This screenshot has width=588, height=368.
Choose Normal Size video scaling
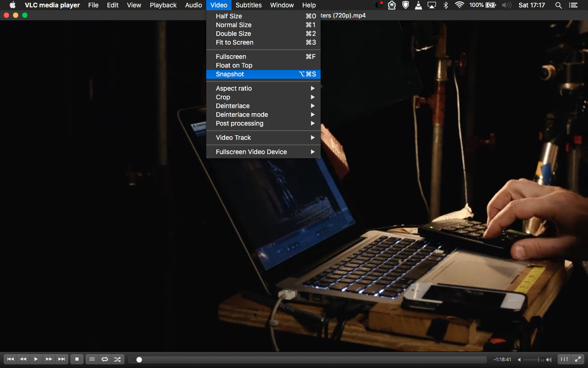click(263, 25)
